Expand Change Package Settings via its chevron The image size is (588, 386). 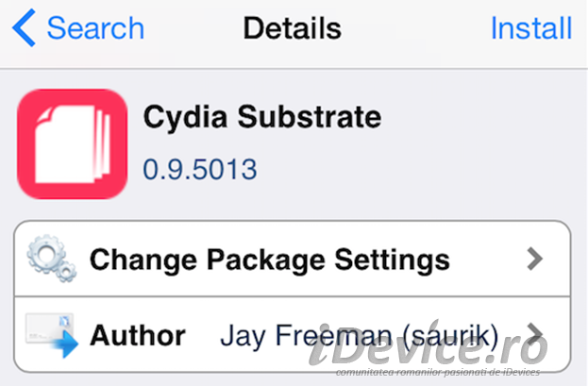(534, 259)
